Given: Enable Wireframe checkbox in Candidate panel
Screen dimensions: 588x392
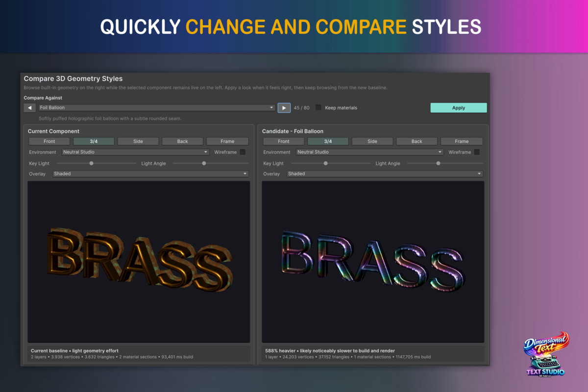Looking at the screenshot, I should coord(477,152).
